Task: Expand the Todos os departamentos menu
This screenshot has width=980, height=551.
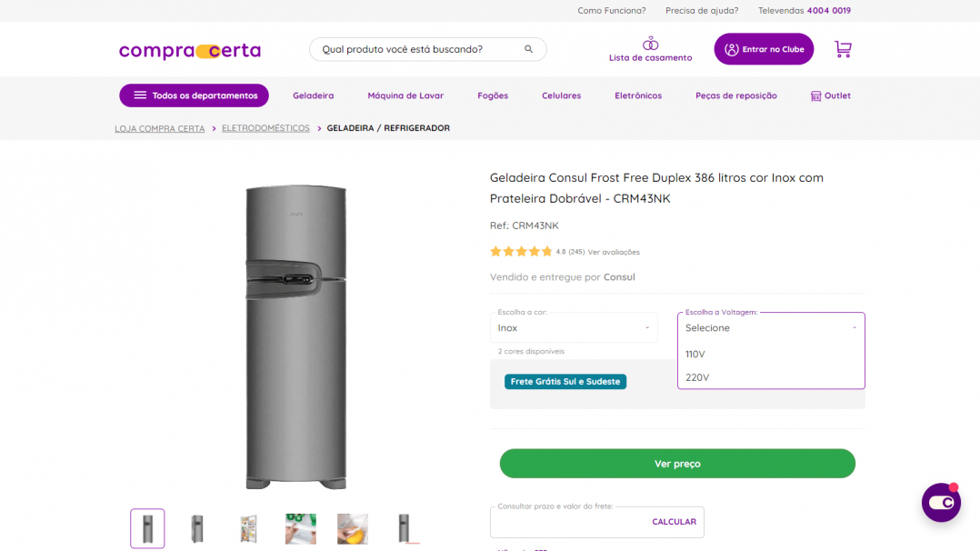Action: [194, 95]
